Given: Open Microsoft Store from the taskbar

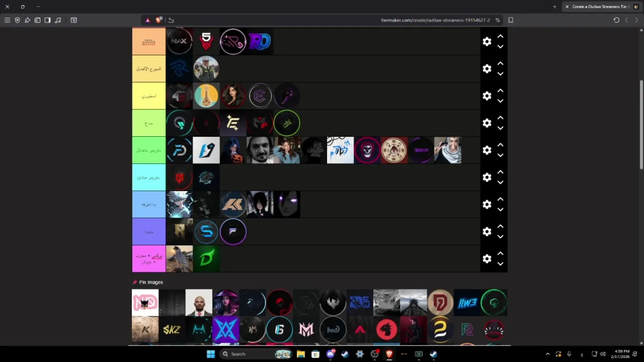Looking at the screenshot, I should tap(315, 354).
